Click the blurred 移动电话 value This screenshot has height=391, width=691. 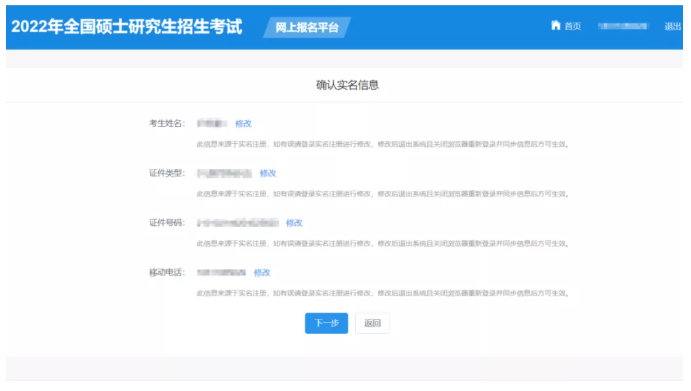(x=221, y=273)
